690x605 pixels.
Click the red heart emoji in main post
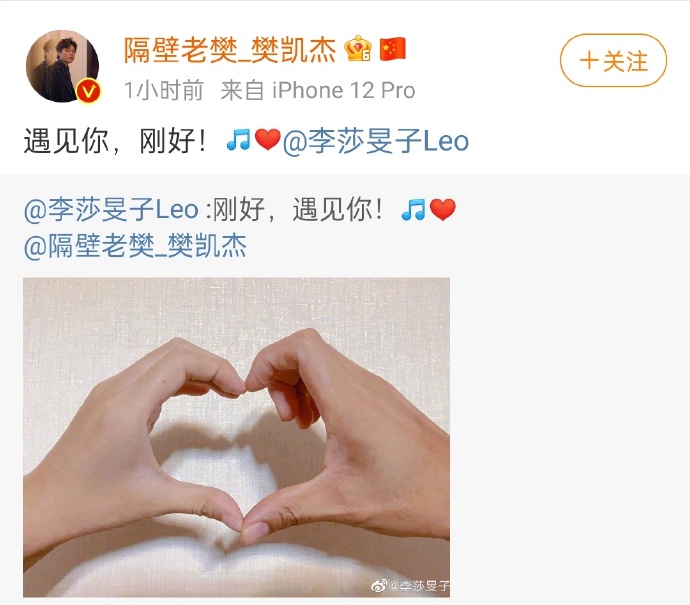click(x=268, y=140)
